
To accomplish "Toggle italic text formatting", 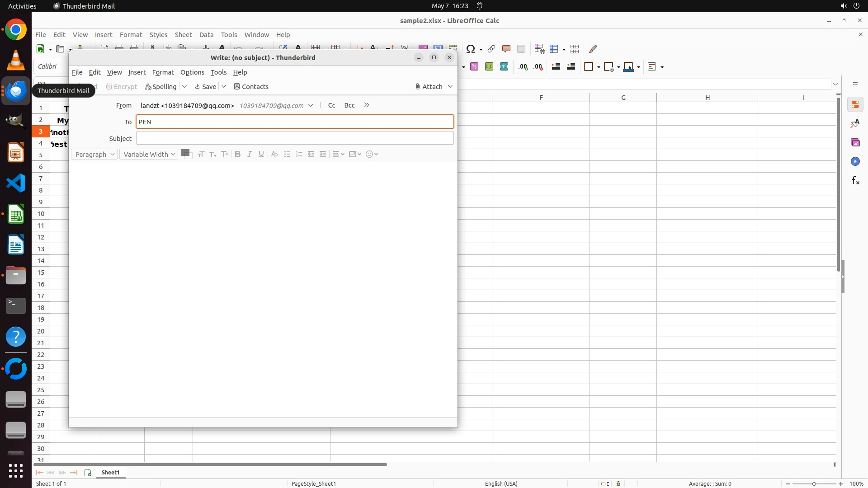I will tap(249, 155).
